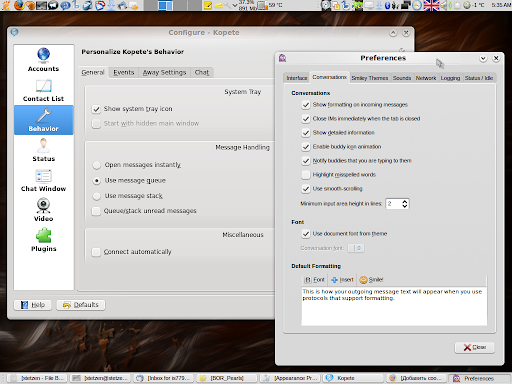Image resolution: width=512 pixels, height=384 pixels.
Task: Click the volume speaker icon in the tray
Action: click(445, 5)
